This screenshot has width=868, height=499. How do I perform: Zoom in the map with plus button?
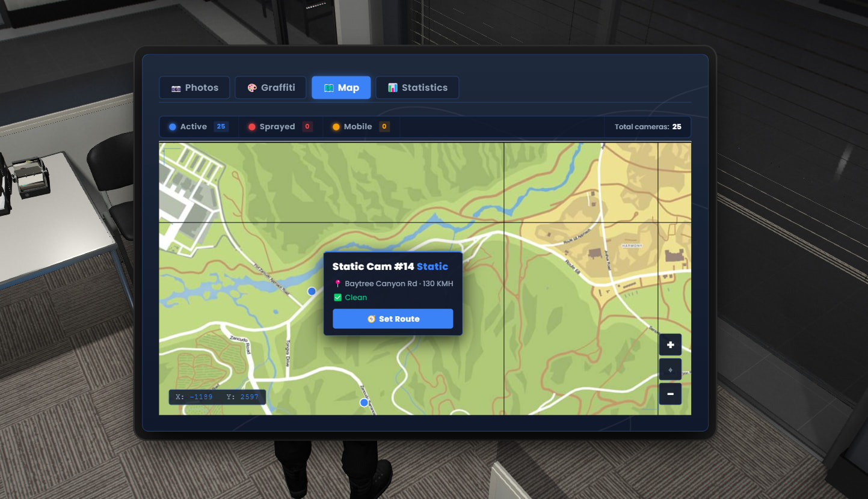click(670, 345)
